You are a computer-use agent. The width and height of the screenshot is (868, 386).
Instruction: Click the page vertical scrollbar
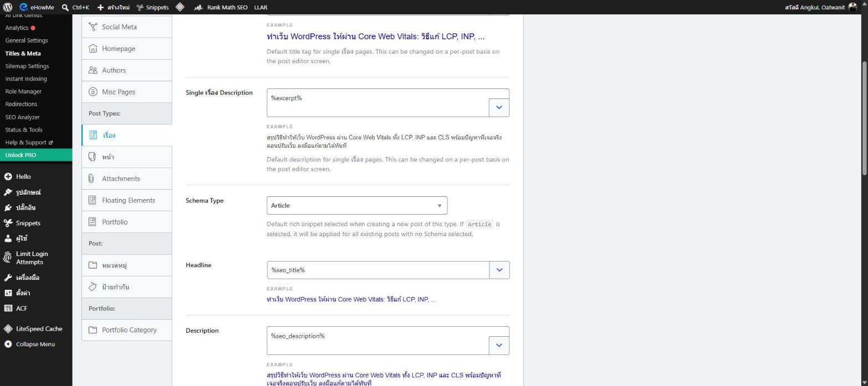point(865,119)
